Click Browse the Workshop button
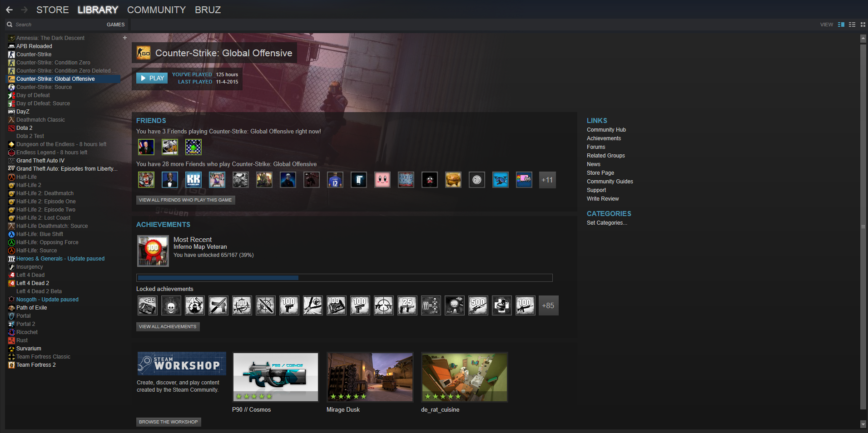Screen dimensions: 868x433 [x=169, y=422]
